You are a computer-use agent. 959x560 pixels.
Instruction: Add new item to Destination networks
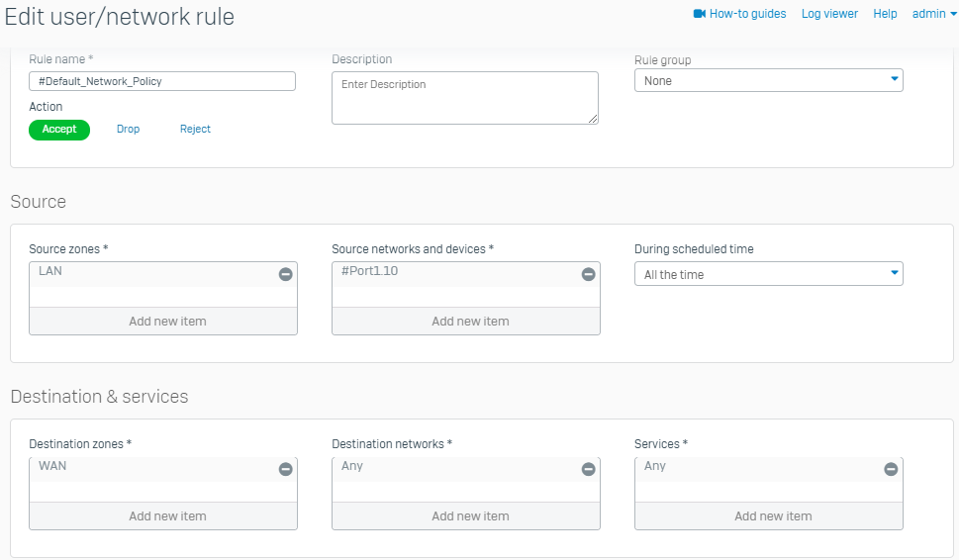click(x=466, y=516)
